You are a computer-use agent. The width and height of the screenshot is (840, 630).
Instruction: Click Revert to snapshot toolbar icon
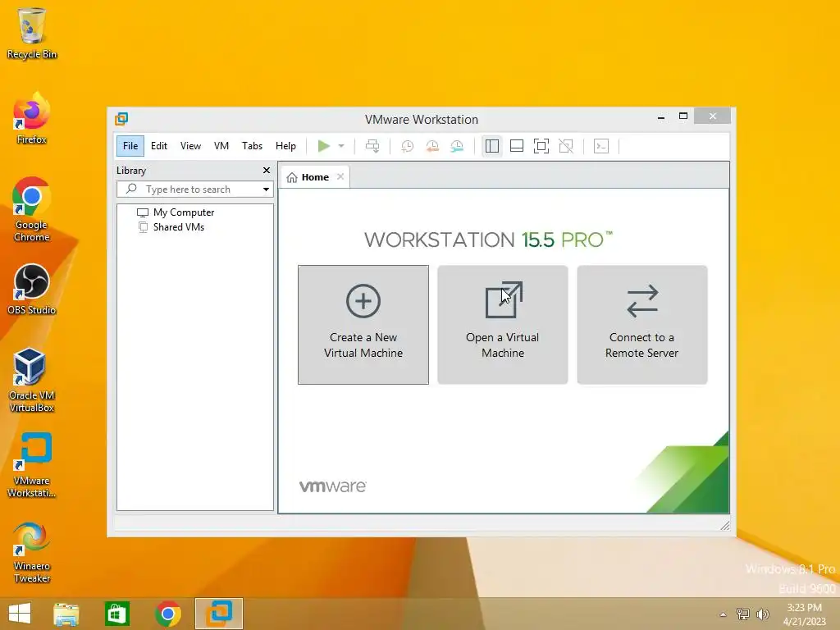coord(431,146)
